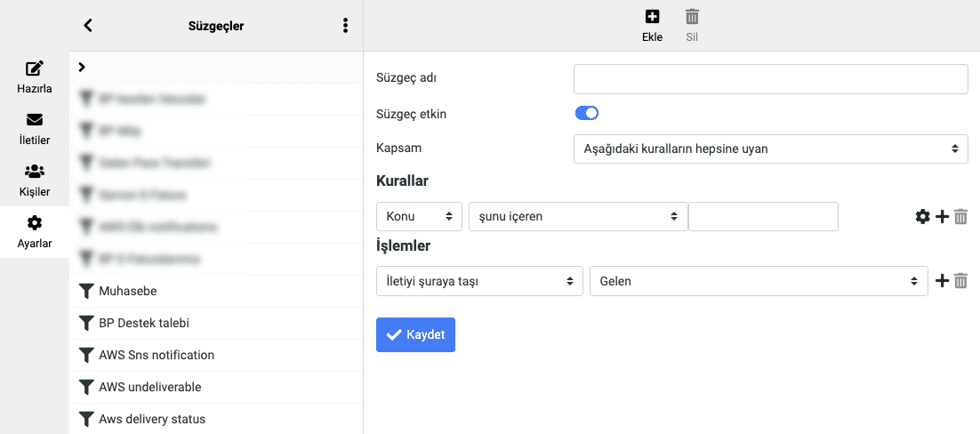This screenshot has height=434, width=980.
Task: Add another action with plus icon
Action: [943, 281]
